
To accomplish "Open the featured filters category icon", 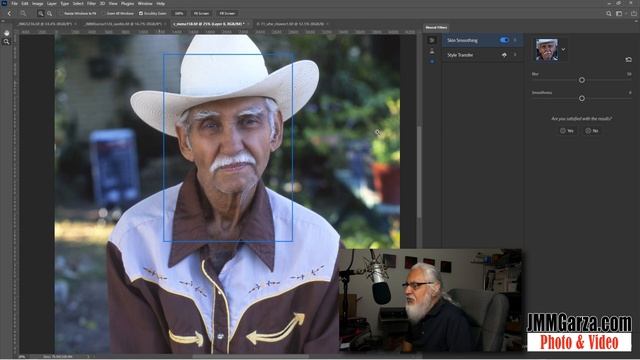I will tap(432, 40).
